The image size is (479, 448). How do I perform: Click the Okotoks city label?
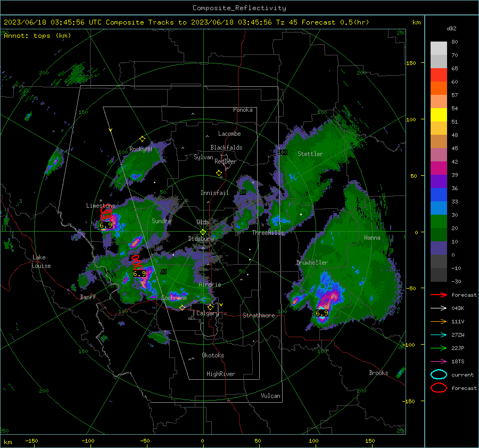pyautogui.click(x=213, y=355)
